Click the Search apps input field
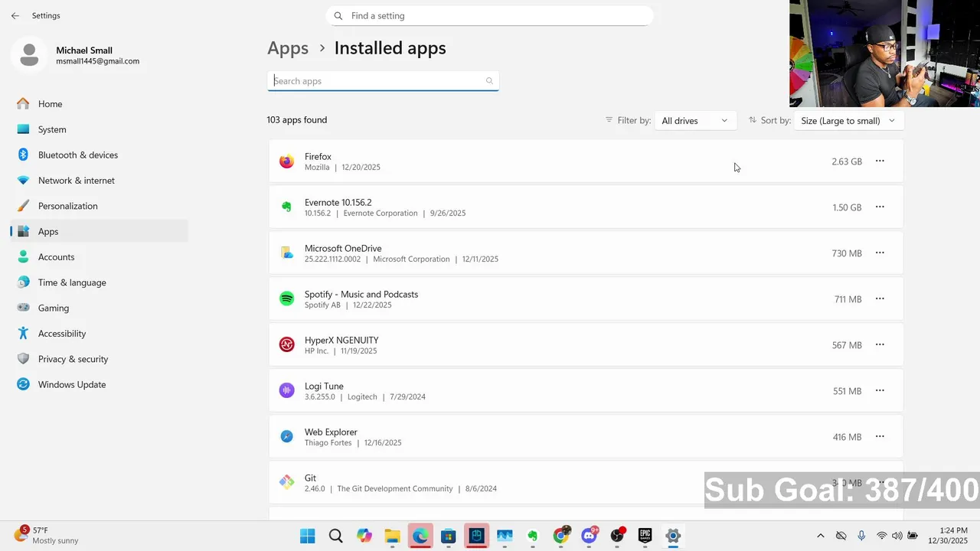The height and width of the screenshot is (551, 980). [379, 81]
